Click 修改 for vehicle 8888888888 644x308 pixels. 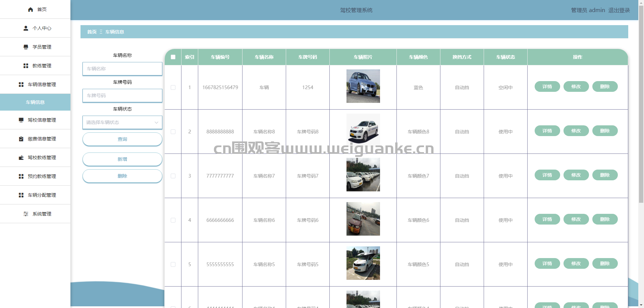576,131
